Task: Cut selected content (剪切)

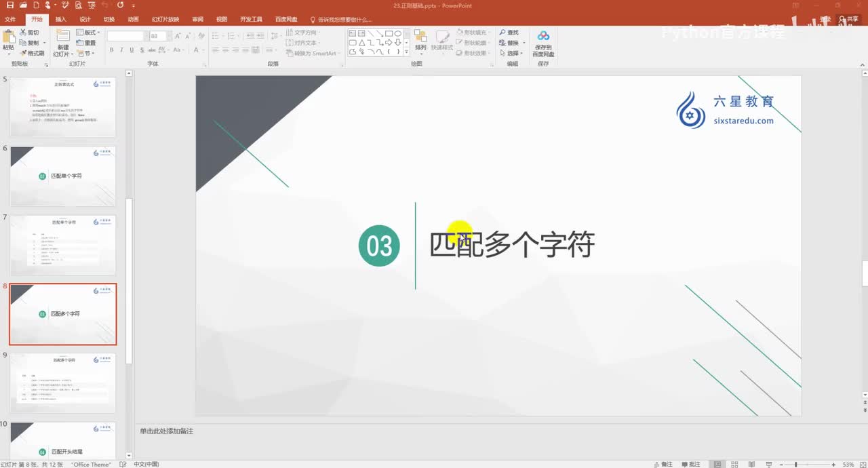Action: click(30, 33)
